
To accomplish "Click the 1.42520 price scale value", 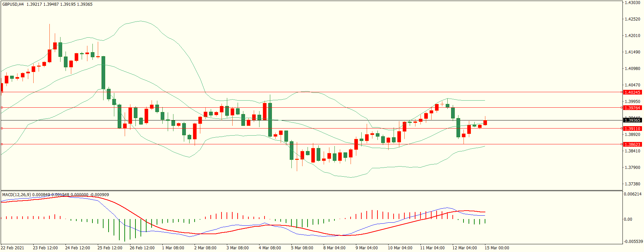I will pos(632,19).
